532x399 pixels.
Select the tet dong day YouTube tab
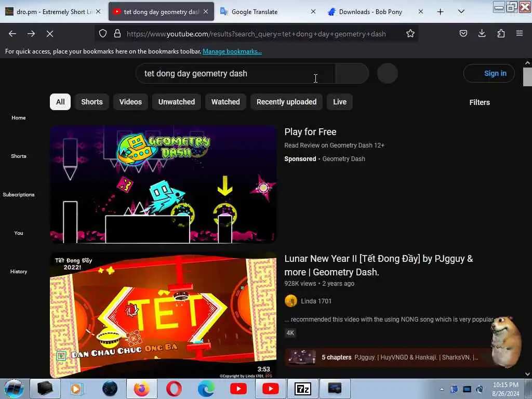[161, 12]
